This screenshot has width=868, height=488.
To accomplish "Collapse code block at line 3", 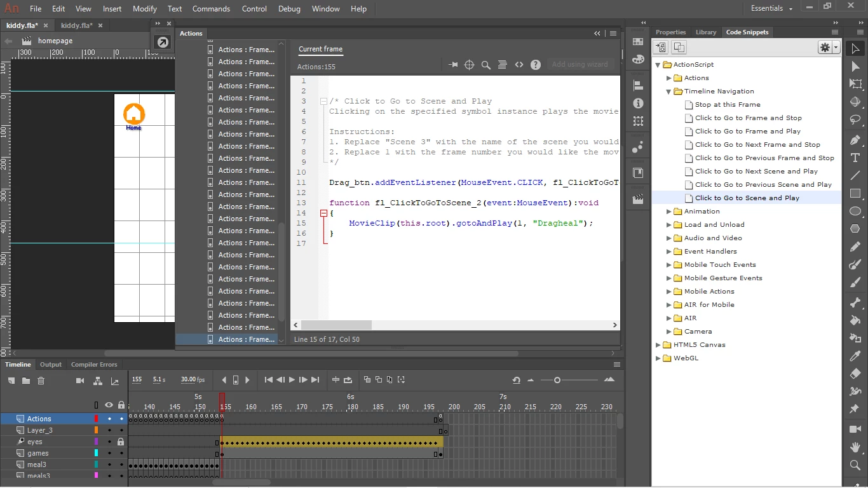I will [323, 101].
